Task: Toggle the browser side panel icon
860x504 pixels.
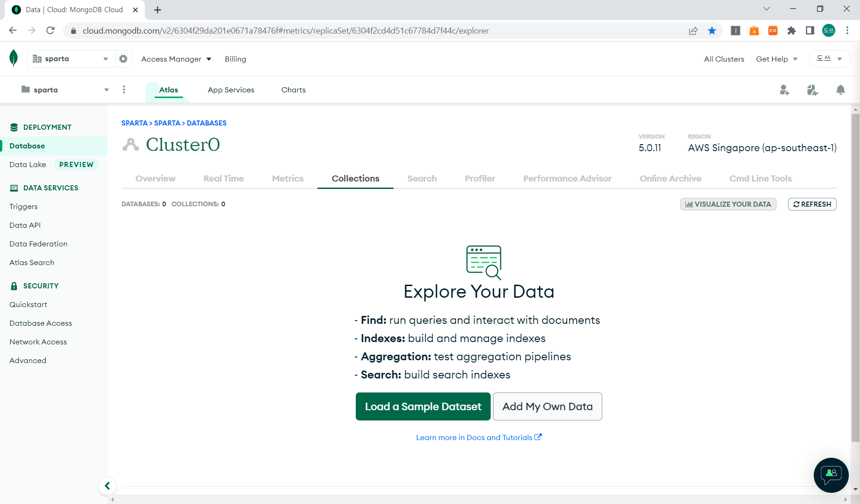Action: point(810,31)
